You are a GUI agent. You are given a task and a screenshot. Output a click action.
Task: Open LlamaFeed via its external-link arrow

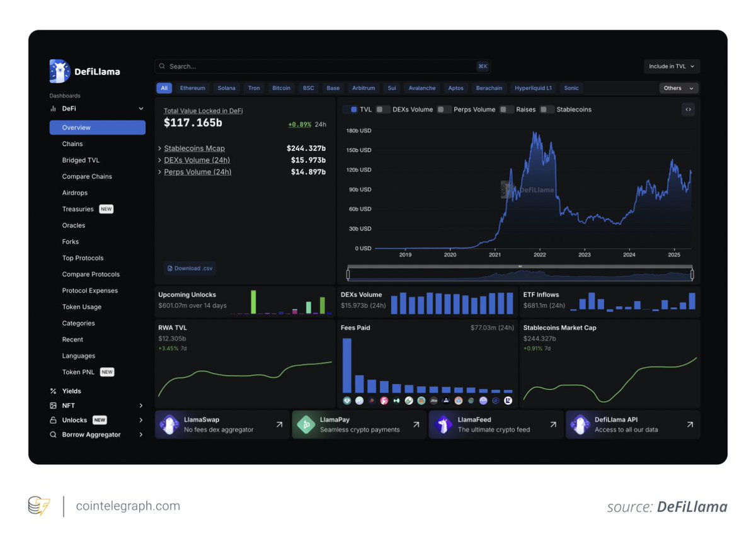click(553, 424)
